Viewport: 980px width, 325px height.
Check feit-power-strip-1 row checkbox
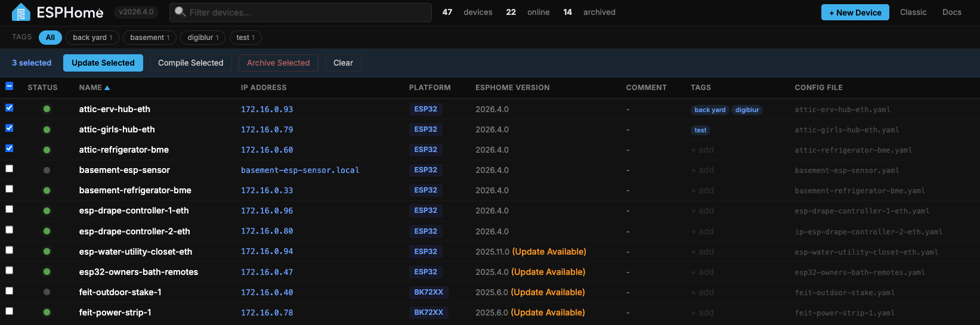click(x=9, y=311)
